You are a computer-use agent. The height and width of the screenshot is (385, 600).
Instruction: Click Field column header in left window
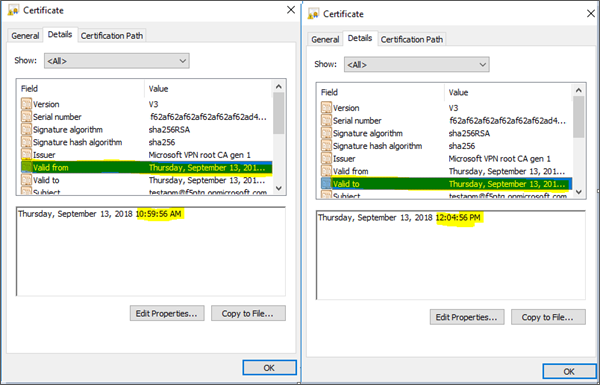coord(81,89)
